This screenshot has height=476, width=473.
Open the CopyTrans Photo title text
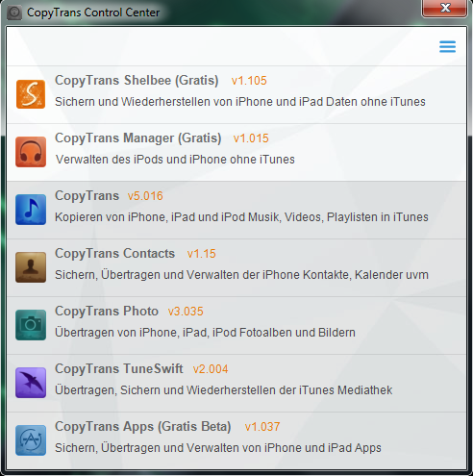107,312
